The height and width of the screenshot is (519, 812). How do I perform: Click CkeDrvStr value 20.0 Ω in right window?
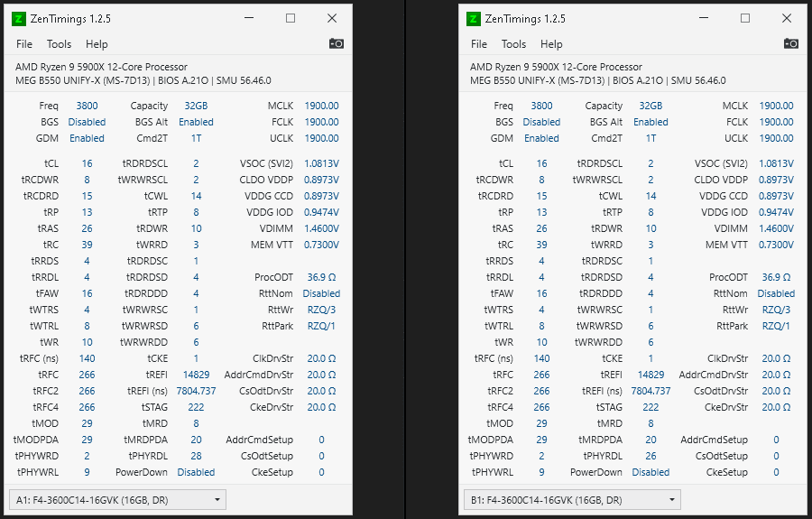tap(776, 407)
